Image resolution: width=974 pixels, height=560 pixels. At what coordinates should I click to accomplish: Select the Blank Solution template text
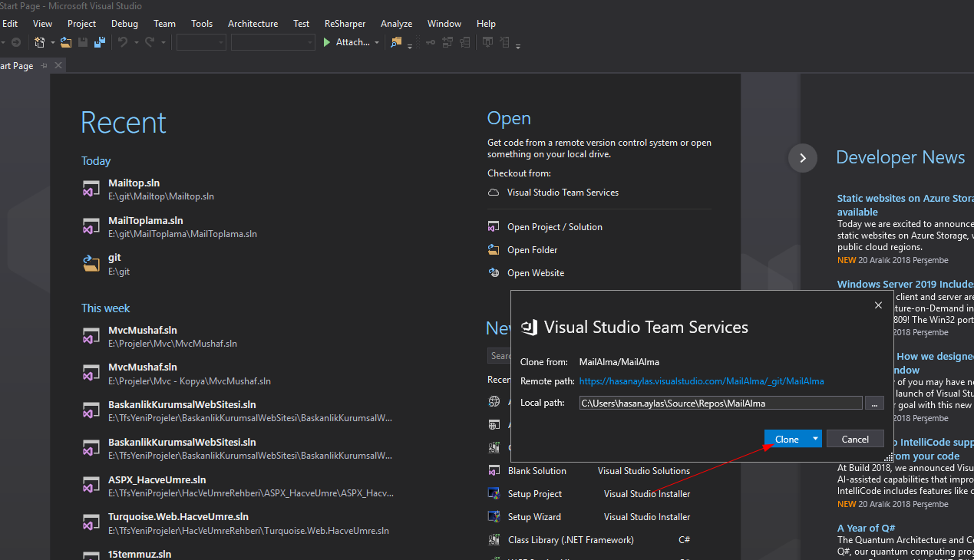537,471
